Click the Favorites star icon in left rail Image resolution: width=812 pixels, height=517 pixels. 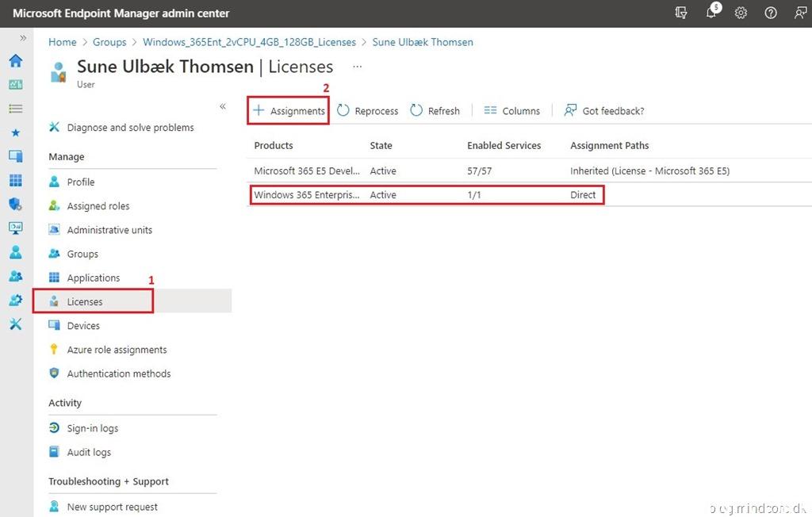(15, 132)
